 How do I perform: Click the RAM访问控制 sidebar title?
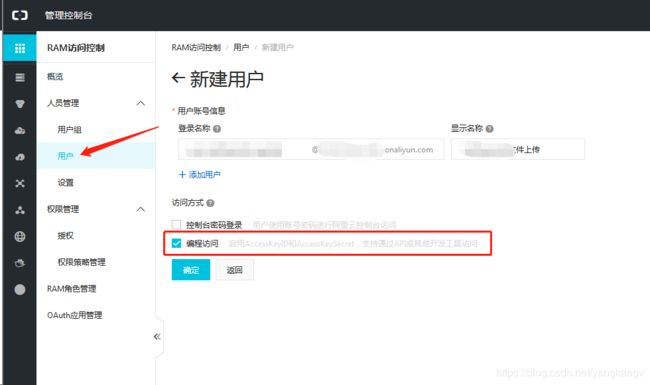click(x=76, y=48)
